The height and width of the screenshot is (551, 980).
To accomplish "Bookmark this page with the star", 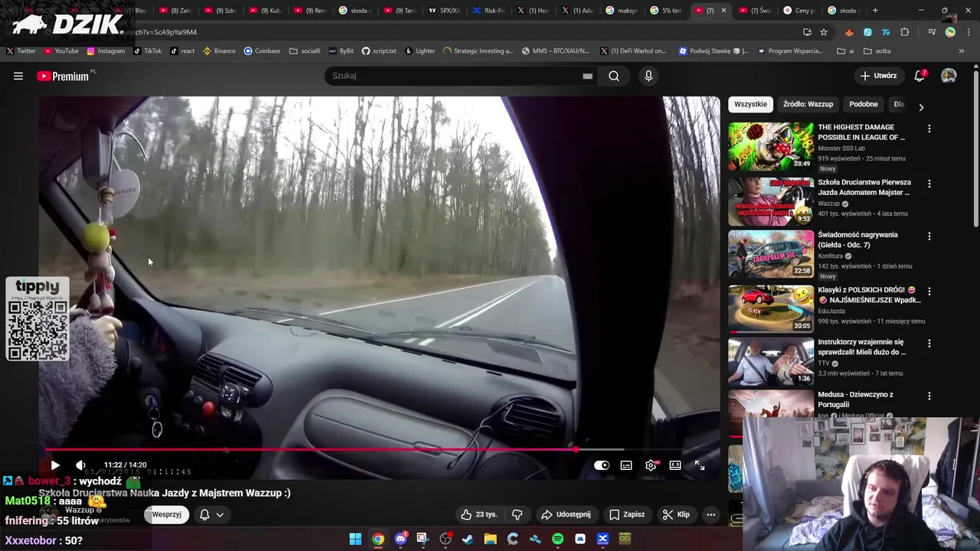I will pyautogui.click(x=824, y=32).
